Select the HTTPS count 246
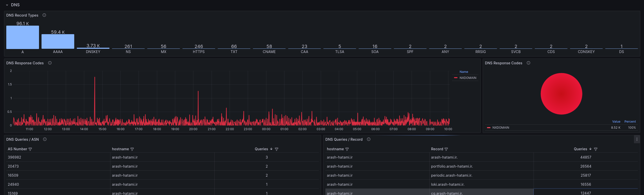644x195 pixels. 199,46
